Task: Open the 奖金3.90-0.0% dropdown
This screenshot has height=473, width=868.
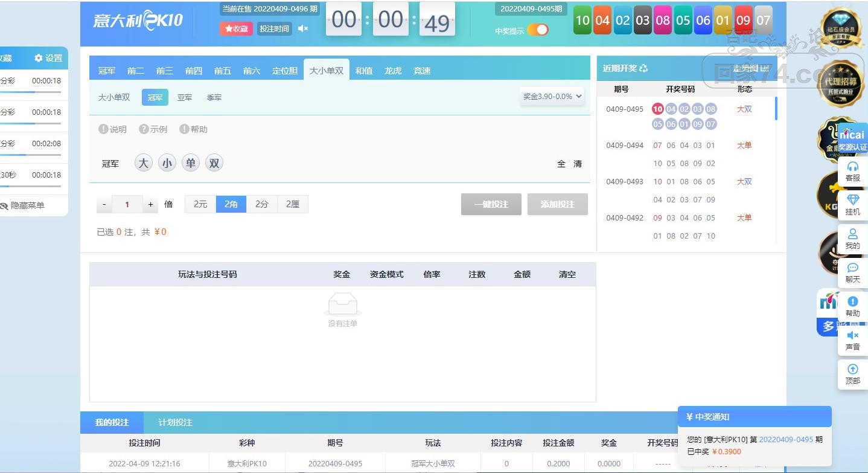Action: click(x=552, y=96)
